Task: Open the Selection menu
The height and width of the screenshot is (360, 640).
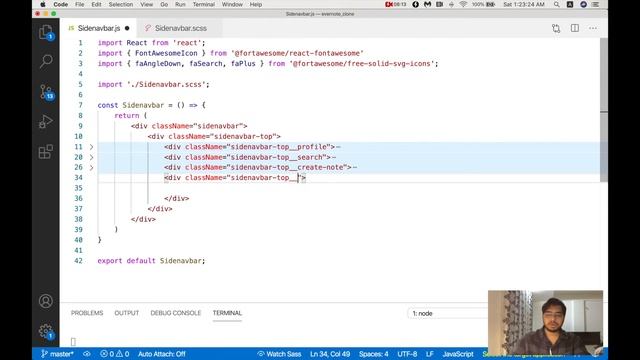Action: click(x=121, y=4)
